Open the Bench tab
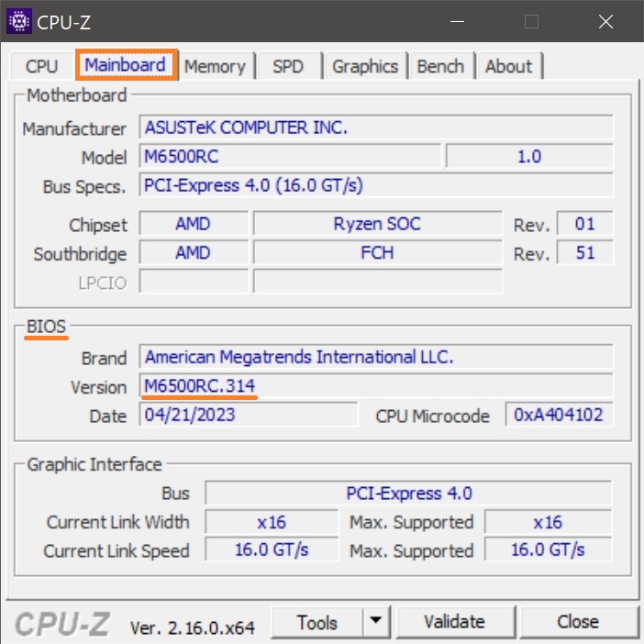The image size is (644, 644). point(440,66)
